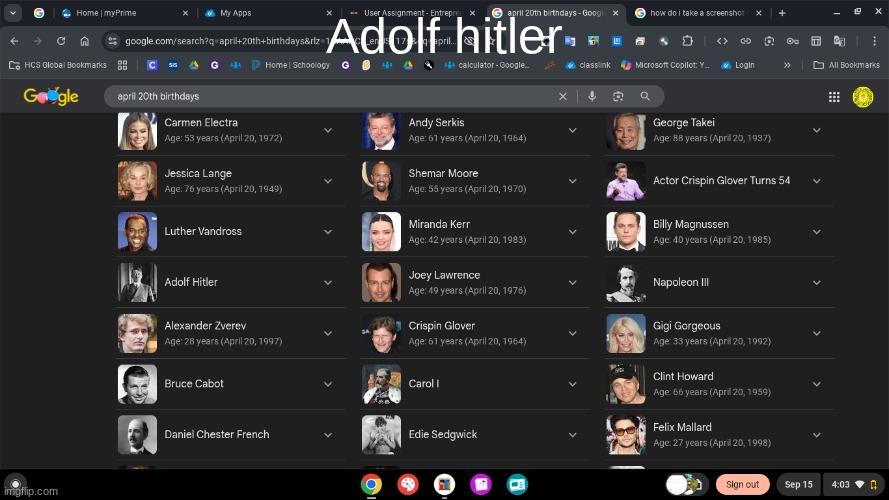
Task: Launch Chrome from the shelf
Action: [x=371, y=484]
